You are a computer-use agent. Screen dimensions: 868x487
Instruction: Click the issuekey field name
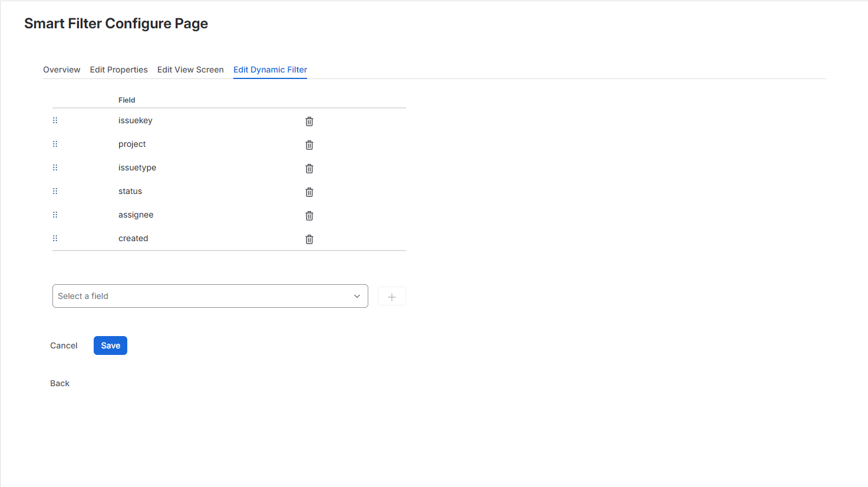point(136,120)
